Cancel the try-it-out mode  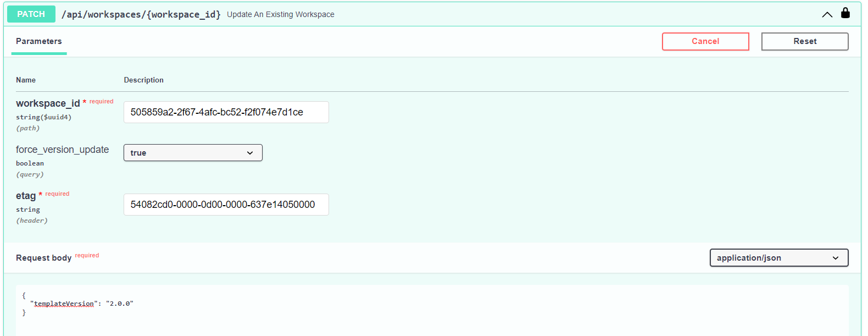pos(705,41)
